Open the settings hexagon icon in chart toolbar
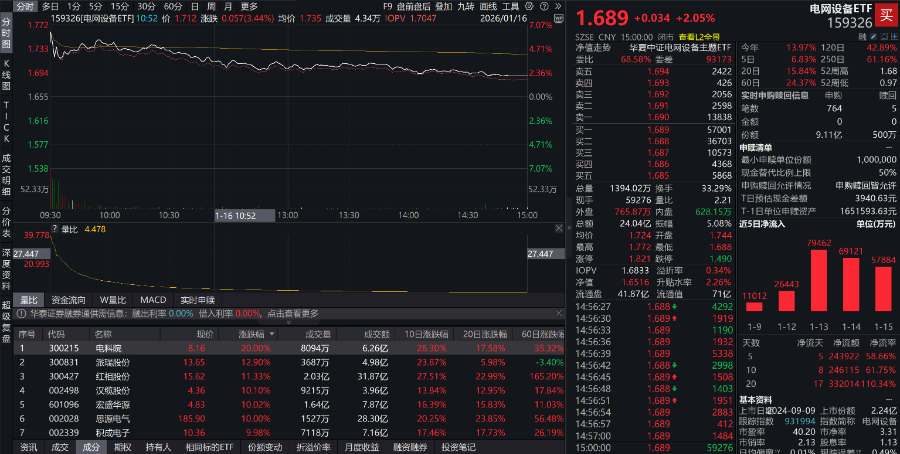The width and height of the screenshot is (900, 454). tap(529, 6)
